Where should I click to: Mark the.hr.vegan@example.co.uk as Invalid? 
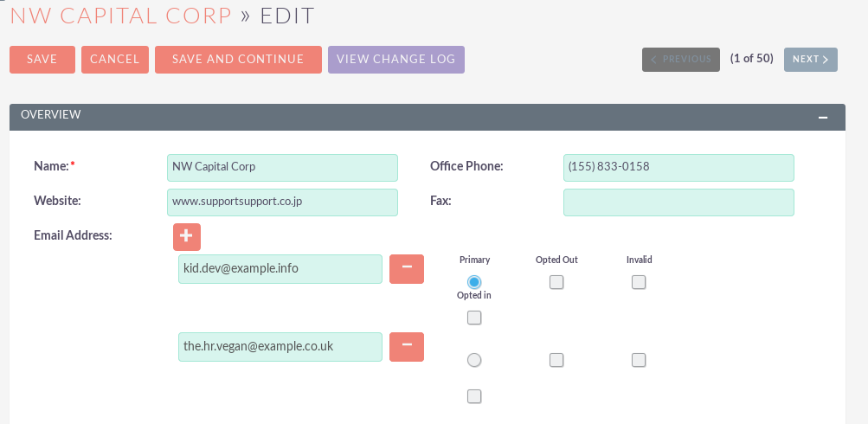point(639,360)
